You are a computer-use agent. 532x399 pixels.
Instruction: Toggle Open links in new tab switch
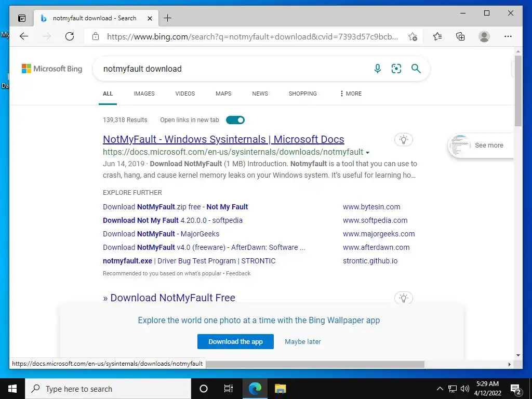tap(235, 120)
